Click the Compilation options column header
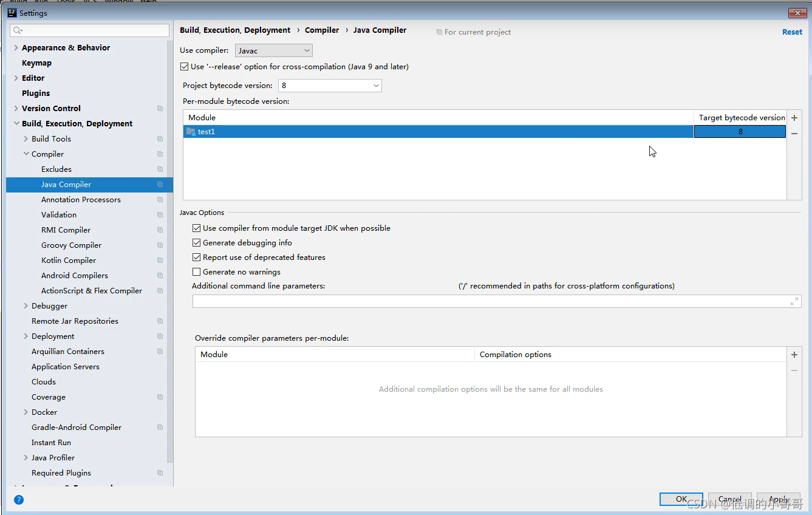The width and height of the screenshot is (812, 515). (x=630, y=355)
